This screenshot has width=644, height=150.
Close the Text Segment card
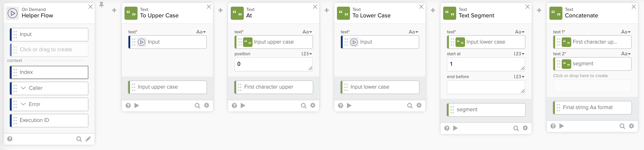[x=528, y=7]
